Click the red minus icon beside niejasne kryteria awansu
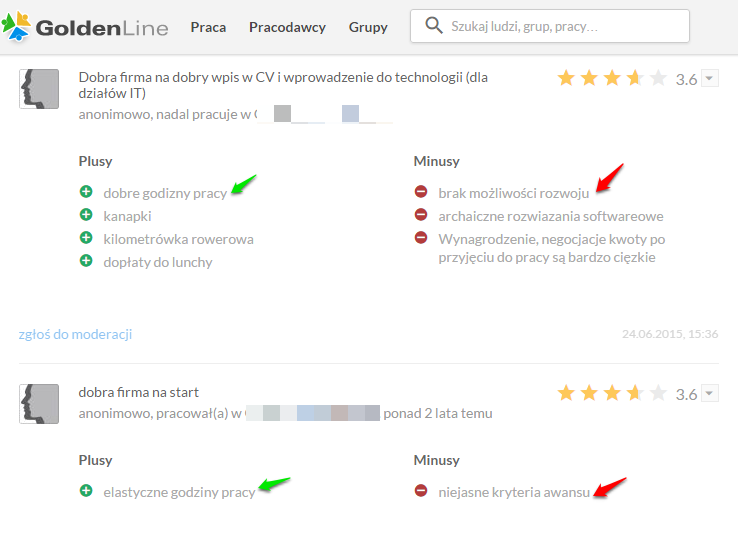The height and width of the screenshot is (549, 738). 421,491
